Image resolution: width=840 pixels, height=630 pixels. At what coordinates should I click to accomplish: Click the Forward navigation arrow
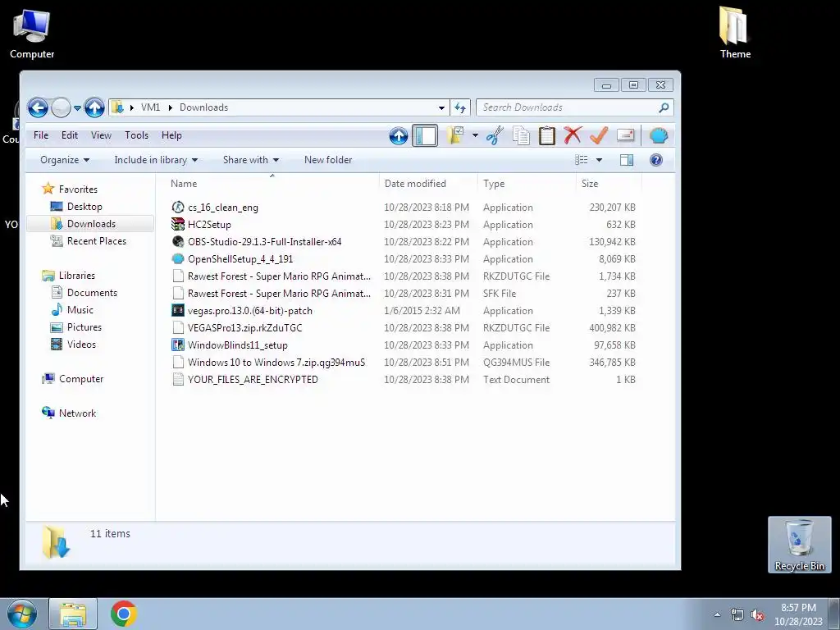(x=61, y=107)
